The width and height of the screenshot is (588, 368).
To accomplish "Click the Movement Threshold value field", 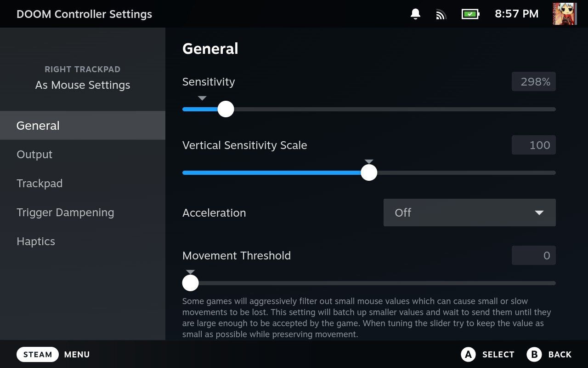I will [534, 256].
